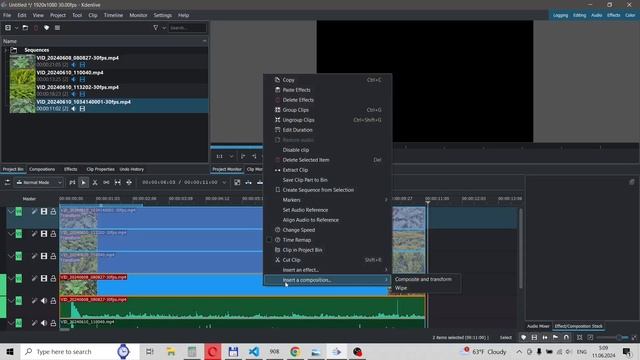Toggle show audio thumbnails in status bar
The image size is (640, 360).
[x=545, y=338]
